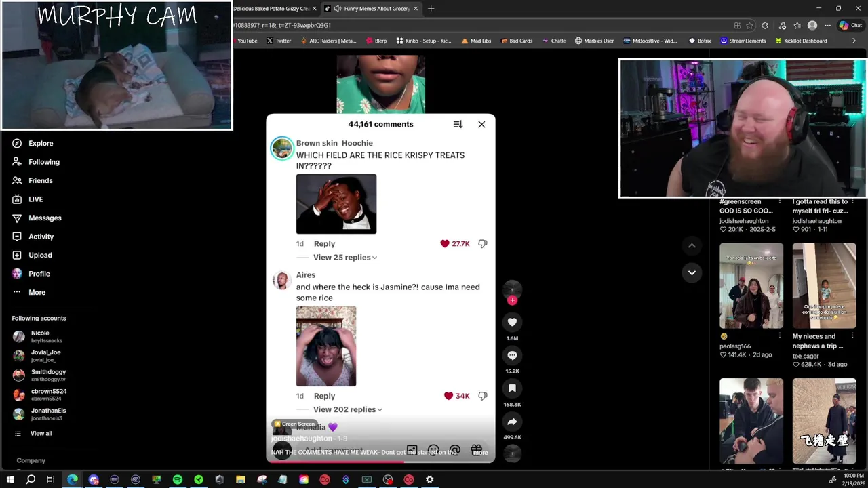This screenshot has width=868, height=488.
Task: Seek on the video progress bar
Action: click(380, 461)
